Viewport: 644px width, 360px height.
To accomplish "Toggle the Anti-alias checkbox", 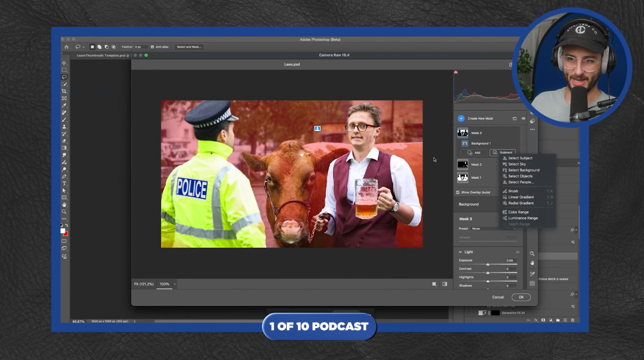I will [152, 47].
